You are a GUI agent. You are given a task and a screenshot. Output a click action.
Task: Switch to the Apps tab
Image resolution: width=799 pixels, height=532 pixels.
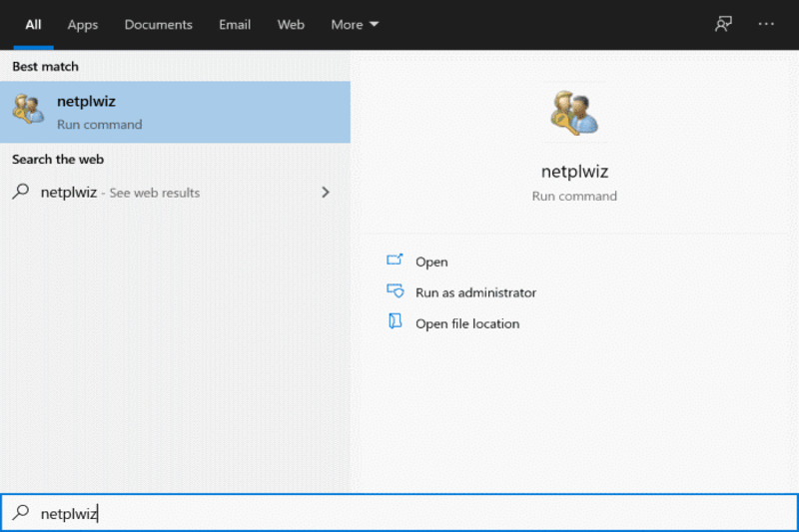point(83,25)
